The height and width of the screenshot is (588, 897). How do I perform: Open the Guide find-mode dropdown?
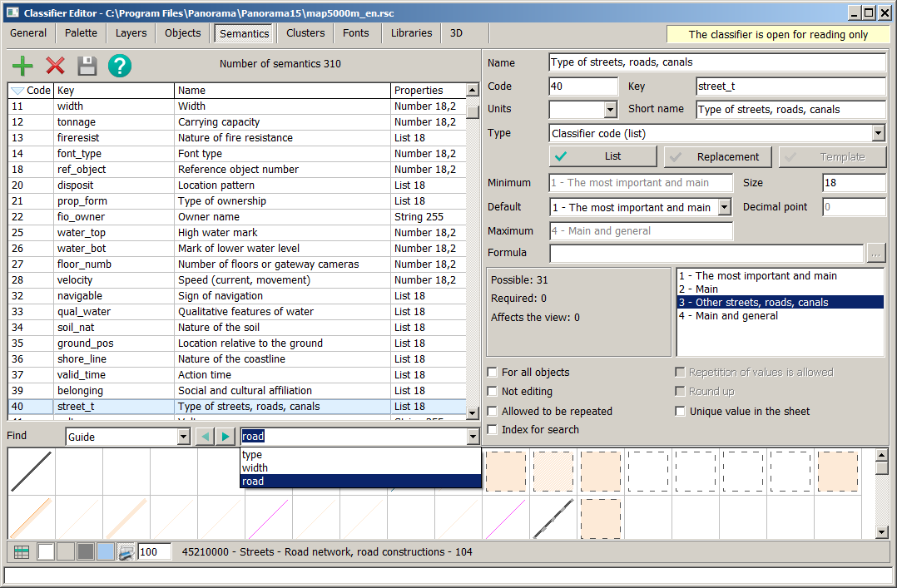184,437
